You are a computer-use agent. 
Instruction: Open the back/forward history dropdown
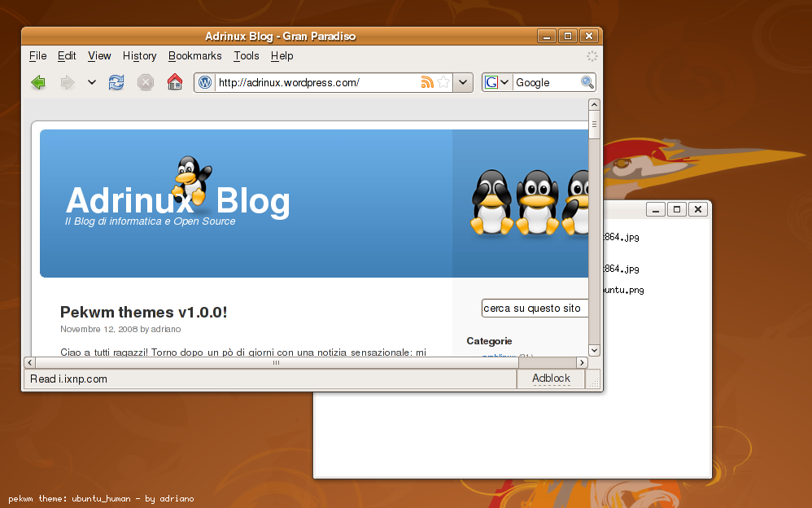(92, 82)
